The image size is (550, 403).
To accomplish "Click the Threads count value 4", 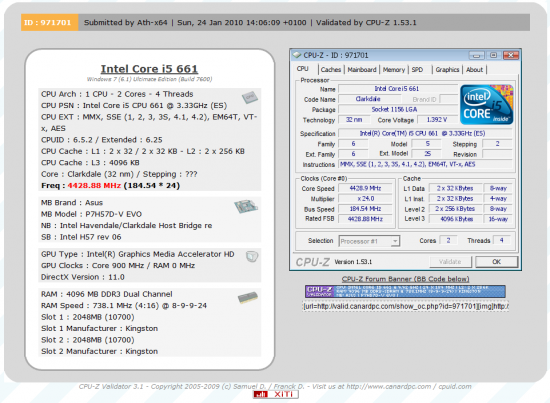I will pyautogui.click(x=502, y=240).
